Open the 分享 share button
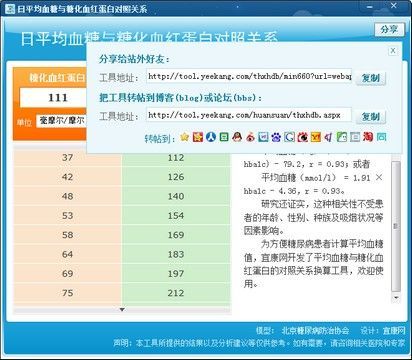The height and width of the screenshot is (360, 412). (x=389, y=30)
